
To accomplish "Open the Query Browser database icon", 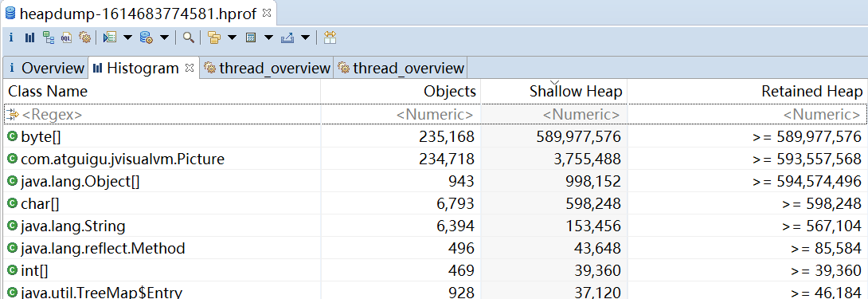I will tap(147, 37).
